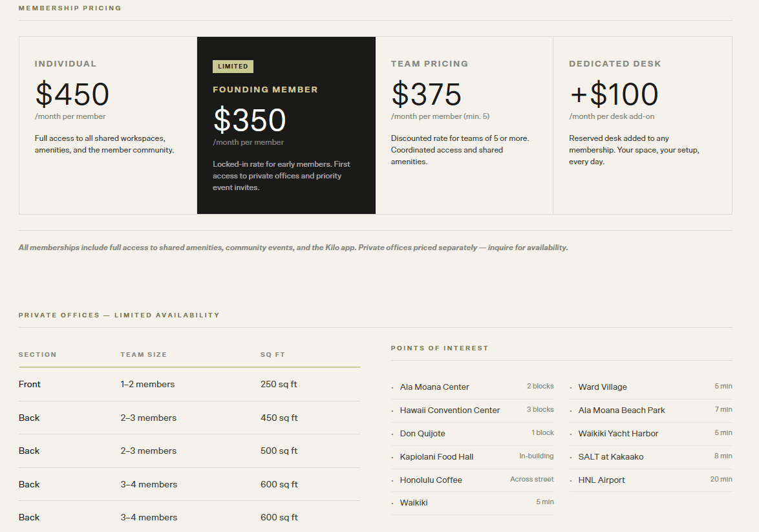Click Waikiki Yacht Harbor entry
Viewport: 759px width, 532px height.
click(x=650, y=433)
